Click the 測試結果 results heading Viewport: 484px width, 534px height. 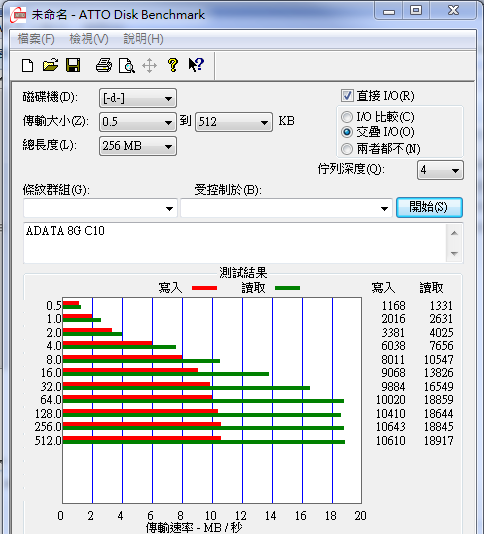coord(243,273)
